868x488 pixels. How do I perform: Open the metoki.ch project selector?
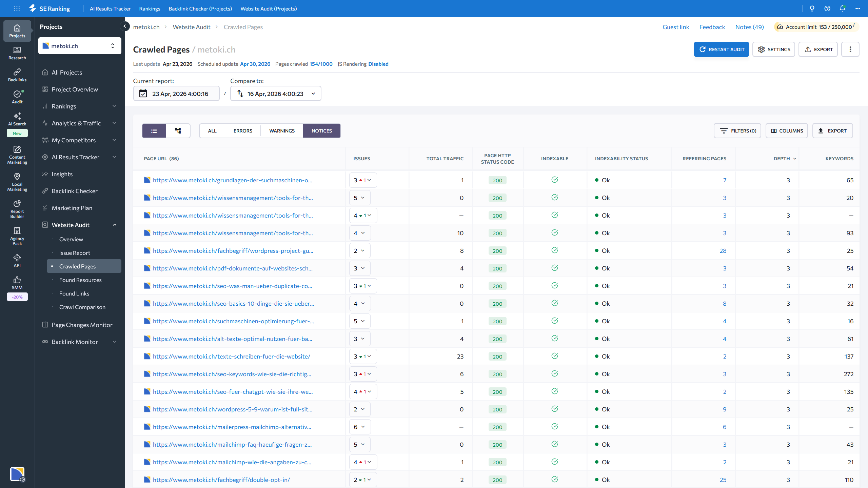click(x=79, y=46)
